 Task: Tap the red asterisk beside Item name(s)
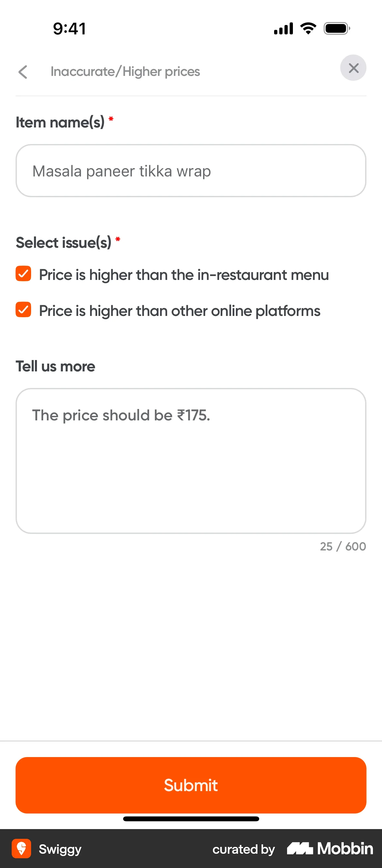pyautogui.click(x=111, y=120)
